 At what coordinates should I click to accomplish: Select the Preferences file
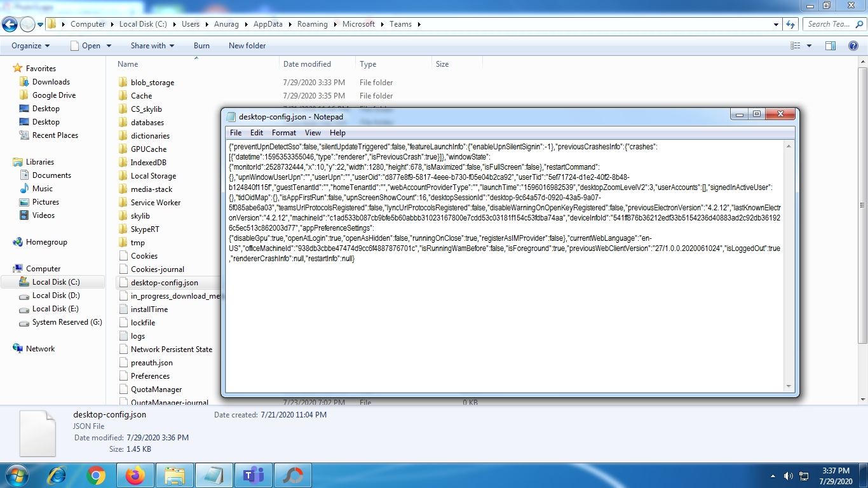(150, 376)
